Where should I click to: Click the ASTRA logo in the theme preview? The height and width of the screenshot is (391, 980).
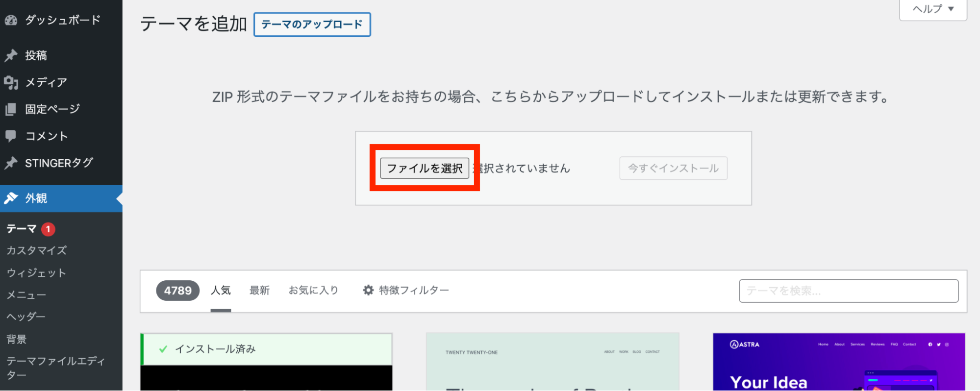pos(745,344)
